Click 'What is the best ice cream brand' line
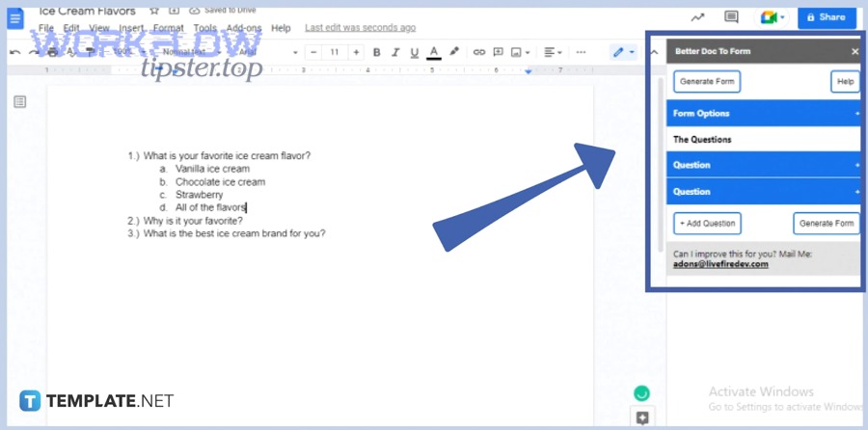This screenshot has width=868, height=430. [x=234, y=233]
